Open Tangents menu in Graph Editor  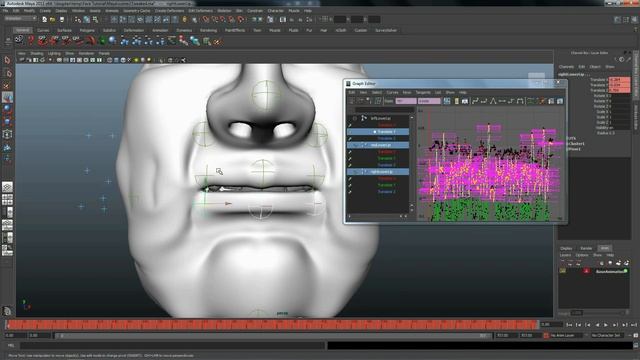point(423,92)
